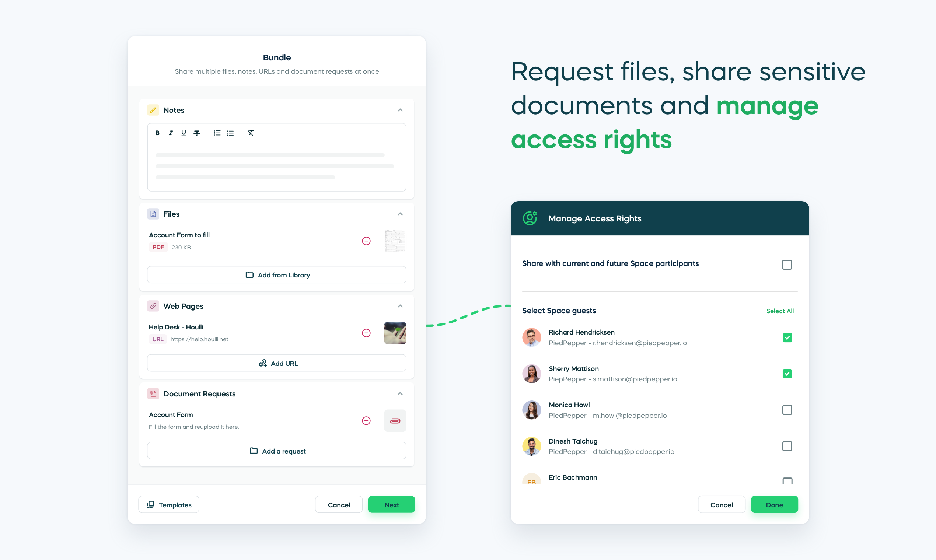Toggle underline formatting in Notes editor
936x560 pixels.
coord(184,133)
